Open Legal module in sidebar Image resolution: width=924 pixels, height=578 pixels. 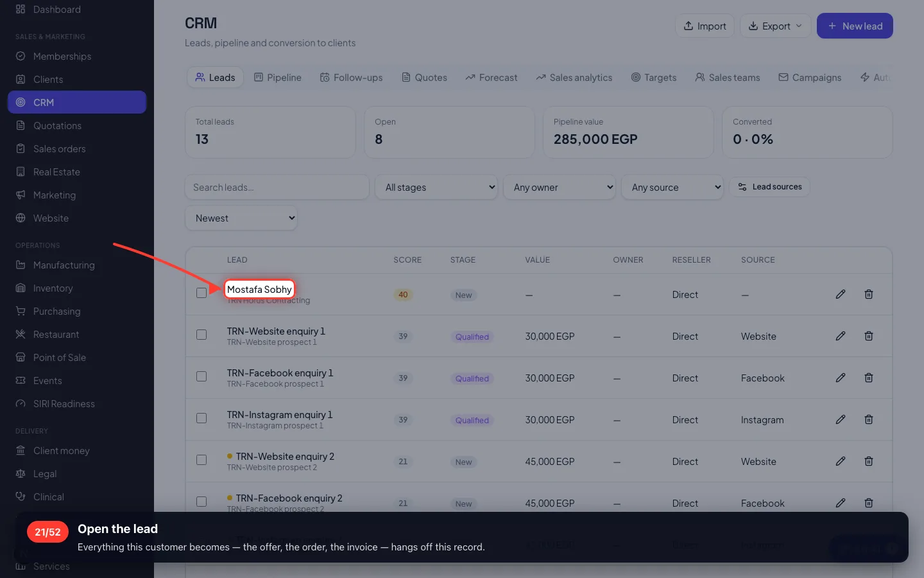click(x=77, y=474)
